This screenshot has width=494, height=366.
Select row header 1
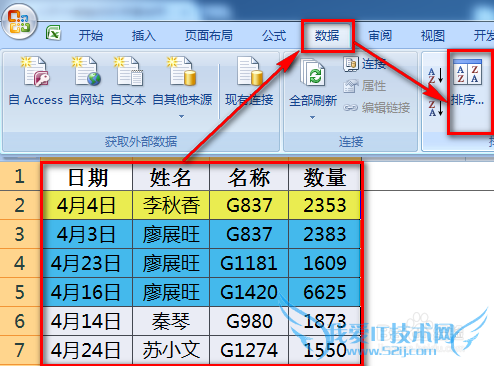coord(20,176)
